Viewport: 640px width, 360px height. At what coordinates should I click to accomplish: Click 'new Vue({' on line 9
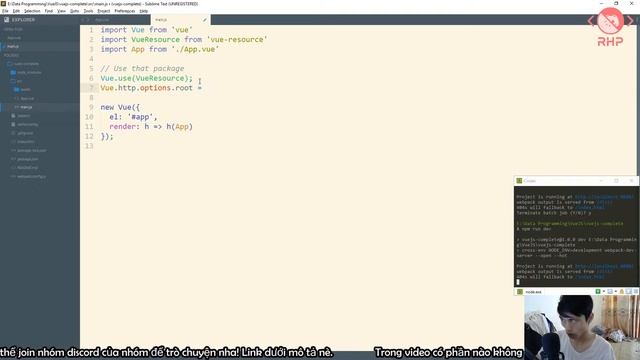(120, 107)
